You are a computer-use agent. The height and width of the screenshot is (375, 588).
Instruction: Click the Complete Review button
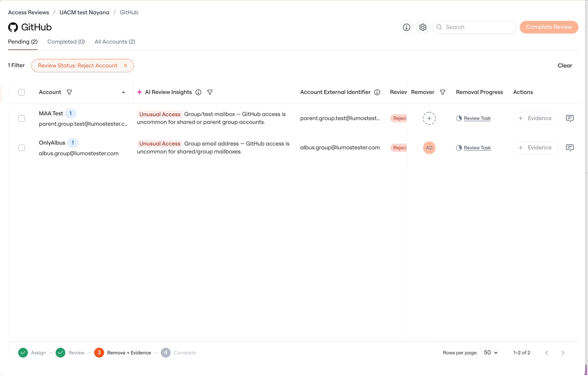point(549,27)
